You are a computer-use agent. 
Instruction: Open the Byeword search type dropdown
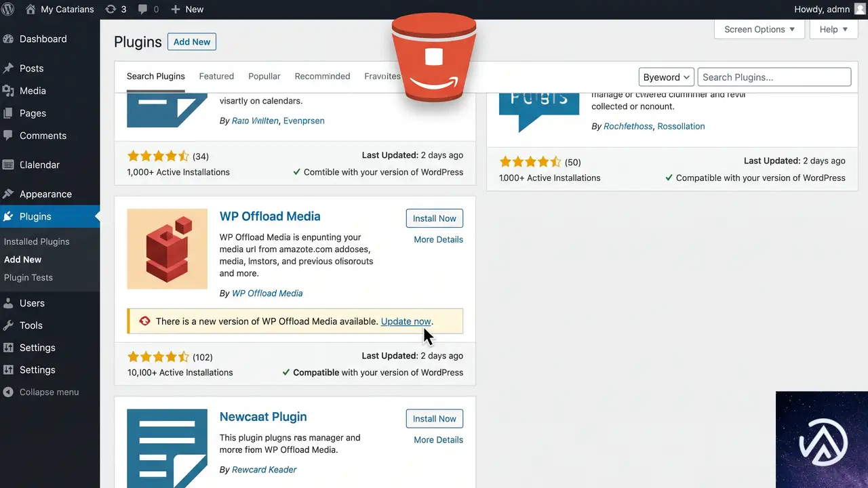666,77
